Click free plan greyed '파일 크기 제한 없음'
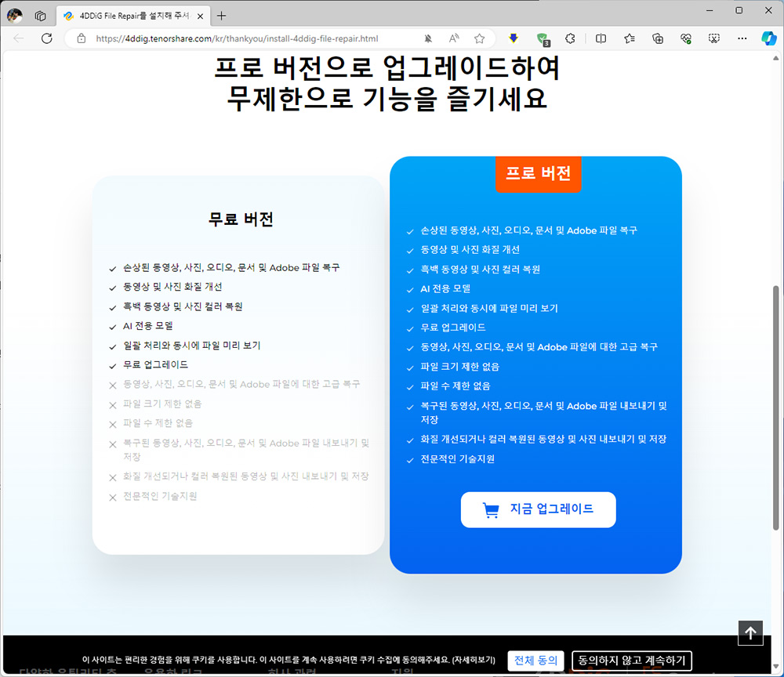784x677 pixels. point(162,404)
